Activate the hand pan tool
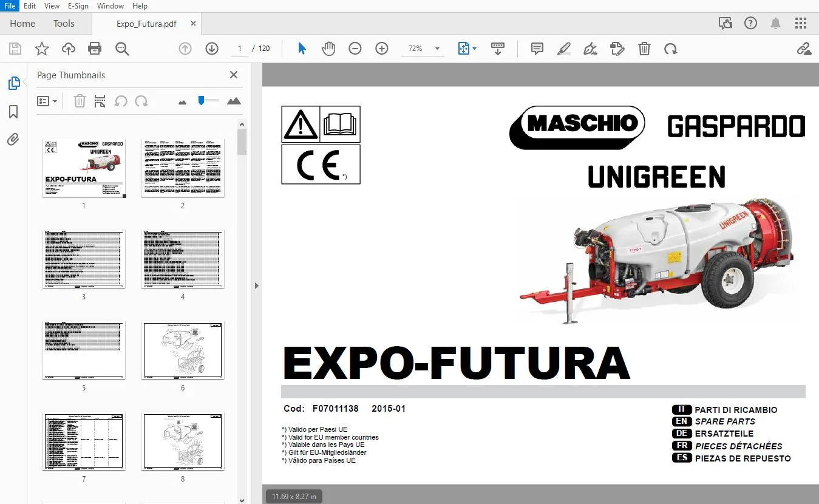Image resolution: width=819 pixels, height=504 pixels. coord(328,49)
